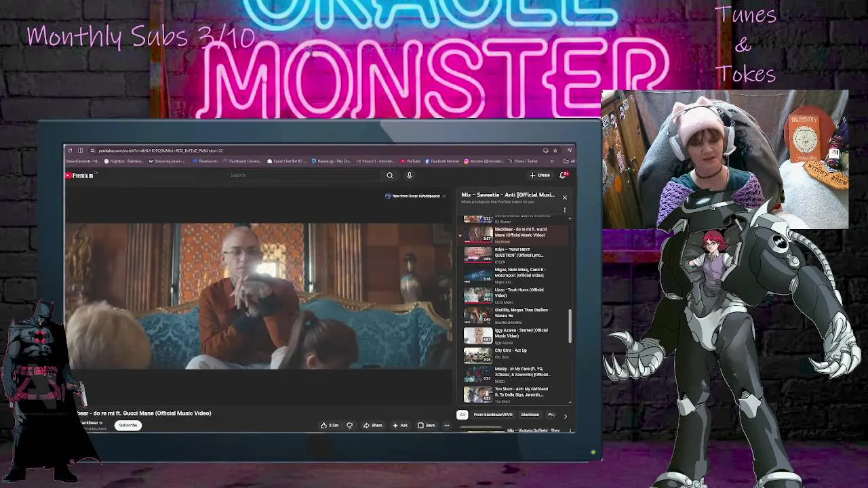The image size is (868, 488).
Task: Close the Mix playlist panel
Action: [x=564, y=197]
